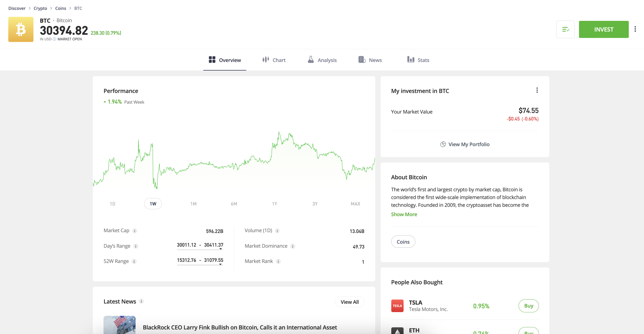Open the News tab
644x334 pixels.
[x=370, y=60]
